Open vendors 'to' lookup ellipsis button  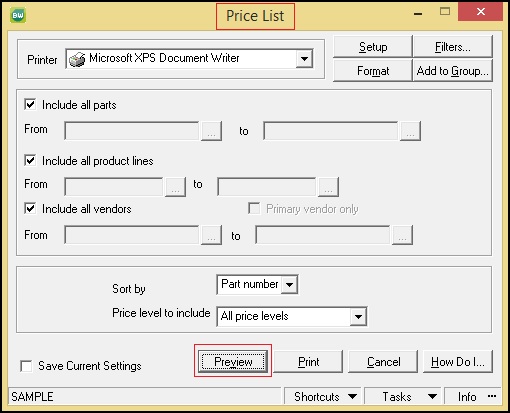click(x=402, y=235)
